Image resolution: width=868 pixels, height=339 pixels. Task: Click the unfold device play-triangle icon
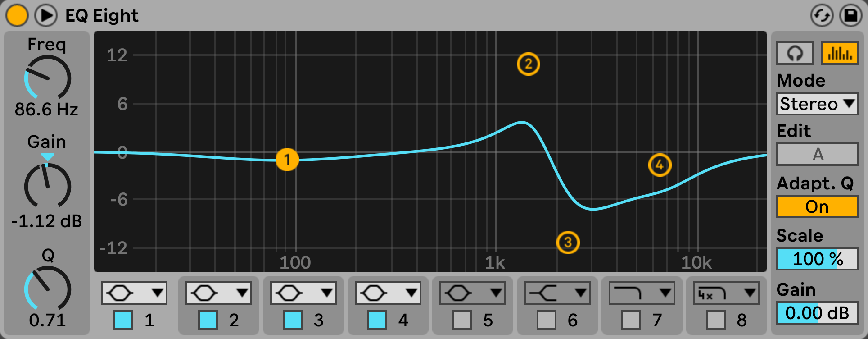click(46, 15)
